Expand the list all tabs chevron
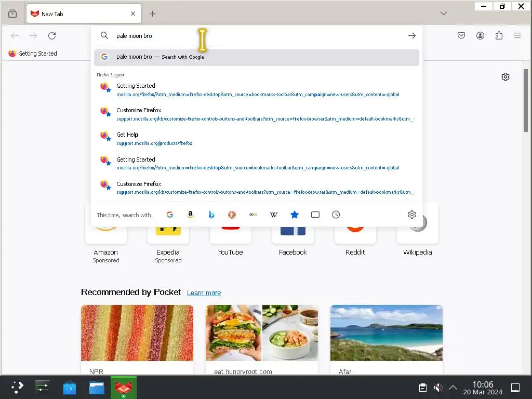Screen dimensions: 532x399 (444, 14)
